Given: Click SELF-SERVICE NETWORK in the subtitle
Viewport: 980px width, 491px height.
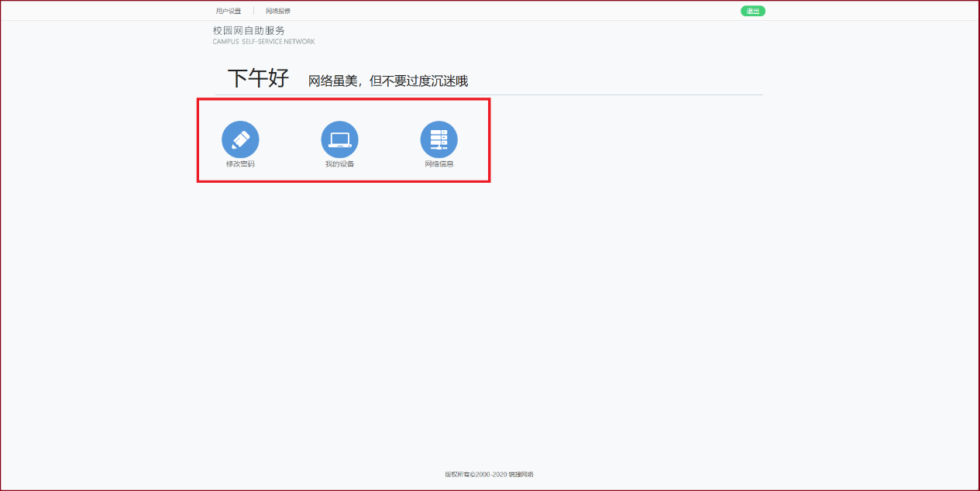Looking at the screenshot, I should click(278, 42).
